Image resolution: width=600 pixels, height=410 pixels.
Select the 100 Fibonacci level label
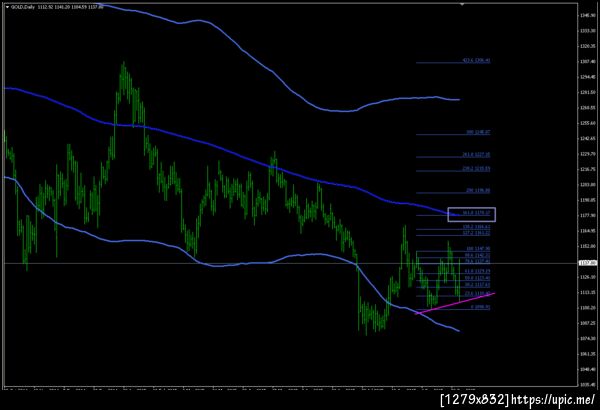(478, 248)
